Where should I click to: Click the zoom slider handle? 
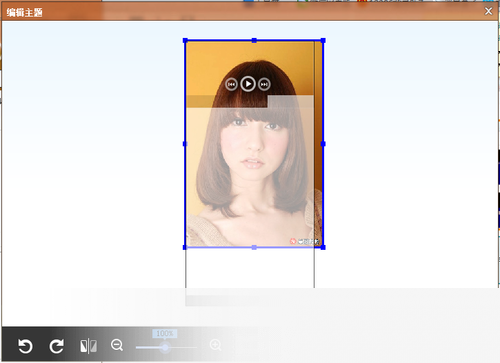tap(165, 348)
